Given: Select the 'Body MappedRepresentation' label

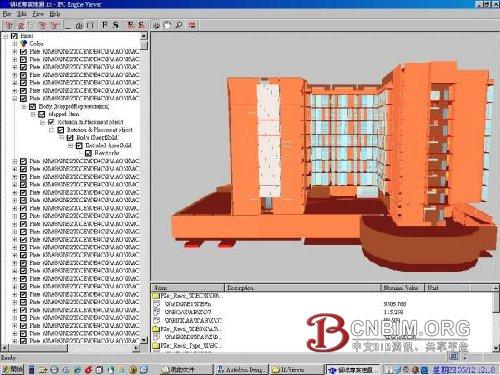Looking at the screenshot, I should (x=74, y=107).
